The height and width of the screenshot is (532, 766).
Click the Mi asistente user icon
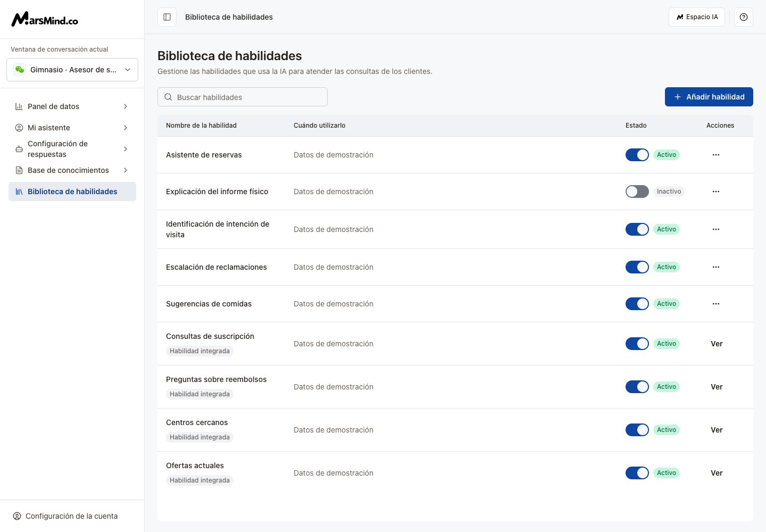click(19, 128)
